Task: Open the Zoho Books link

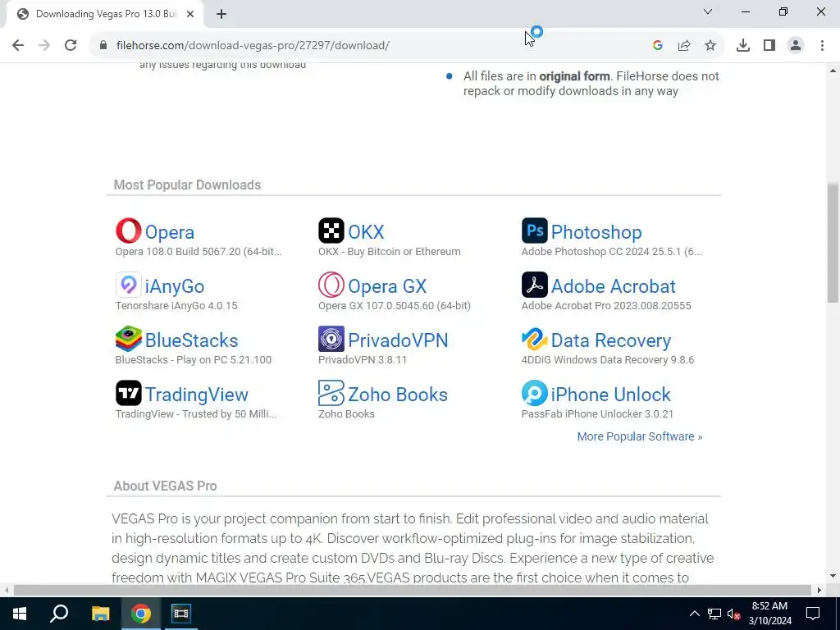Action: pyautogui.click(x=398, y=395)
